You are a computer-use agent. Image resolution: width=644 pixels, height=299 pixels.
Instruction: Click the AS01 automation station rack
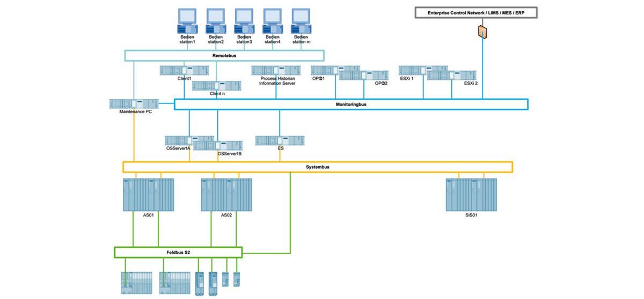tap(149, 195)
